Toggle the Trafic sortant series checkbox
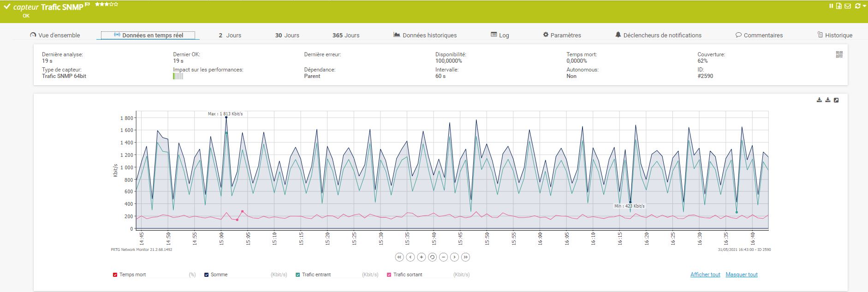 click(x=389, y=275)
